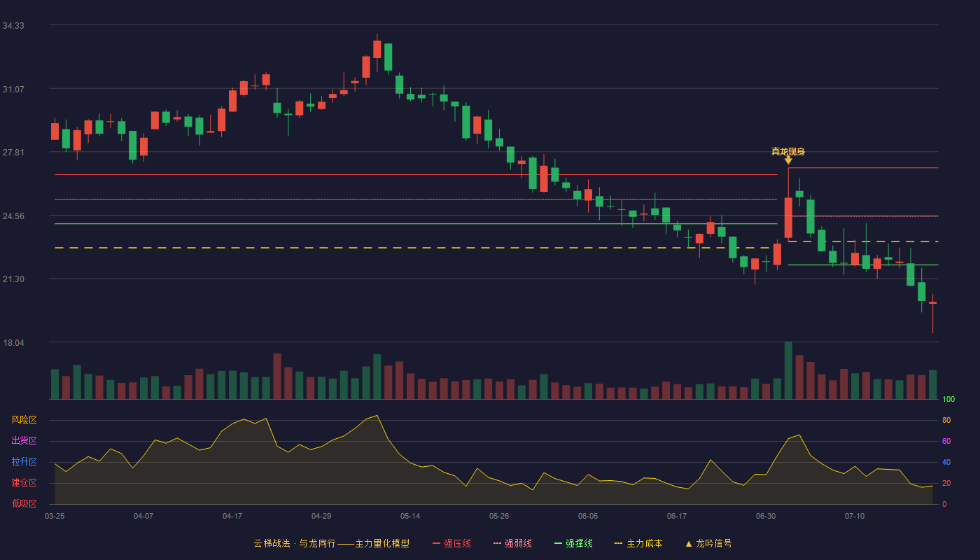Viewport: 980px width, 560px height.
Task: Click the red 20 indicator axis value
Action: click(x=946, y=483)
